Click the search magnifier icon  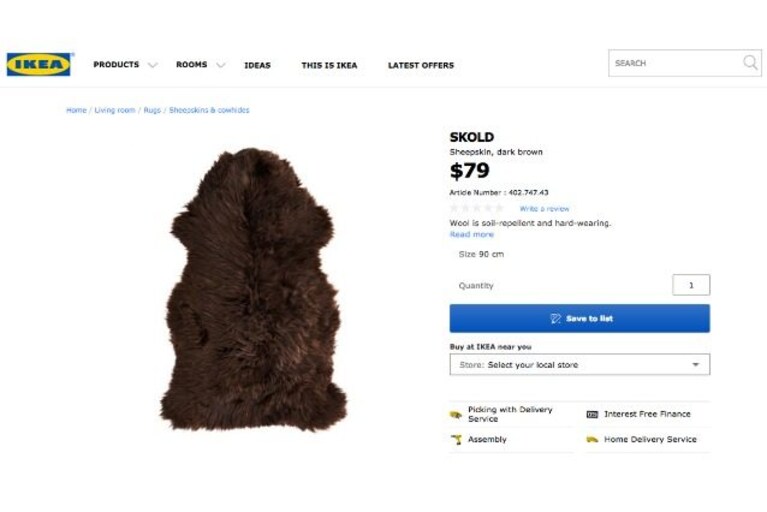point(750,63)
